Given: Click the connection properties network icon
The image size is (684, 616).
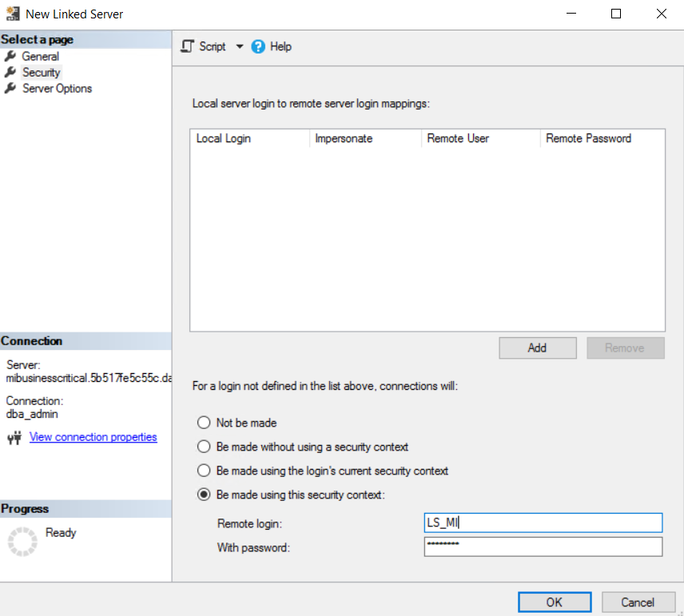Looking at the screenshot, I should point(14,438).
